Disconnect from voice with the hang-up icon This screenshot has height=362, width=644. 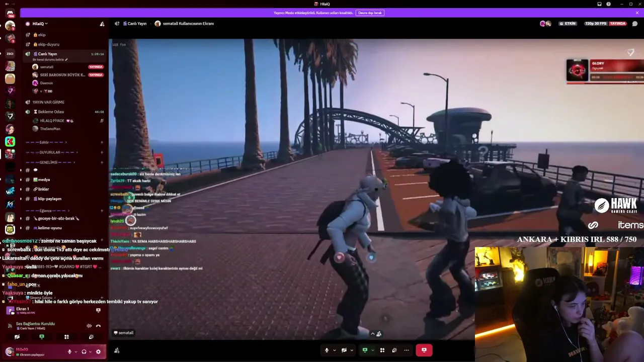(x=98, y=326)
